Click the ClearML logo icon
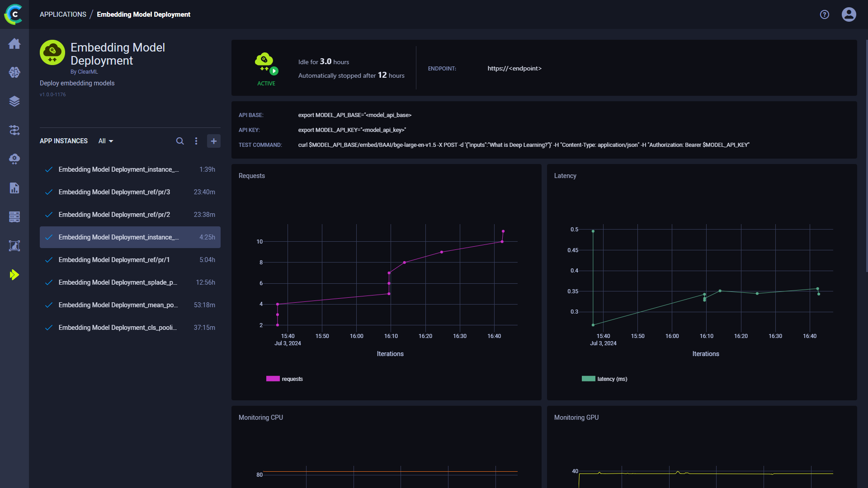Viewport: 868px width, 488px height. click(x=14, y=14)
